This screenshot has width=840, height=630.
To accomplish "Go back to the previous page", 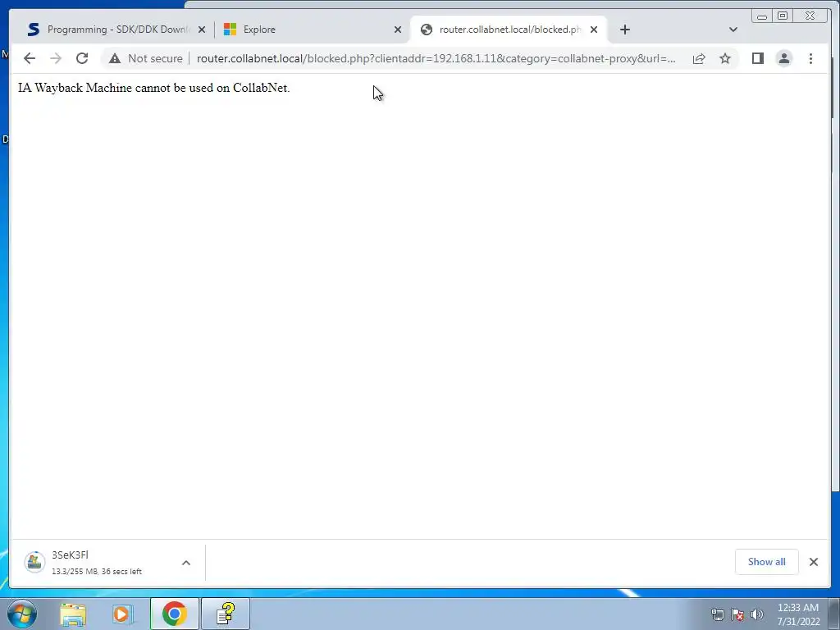I will tap(30, 58).
